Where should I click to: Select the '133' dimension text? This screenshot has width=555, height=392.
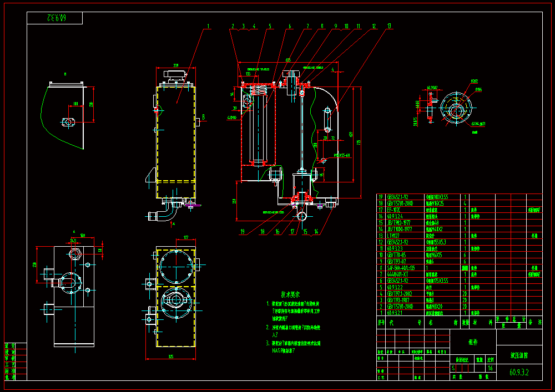click(248, 74)
